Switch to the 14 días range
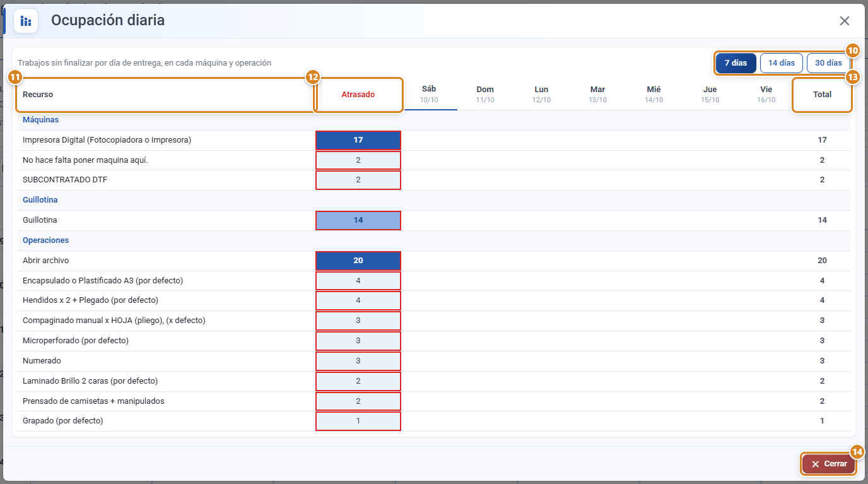Viewport: 868px width, 484px height. click(782, 63)
